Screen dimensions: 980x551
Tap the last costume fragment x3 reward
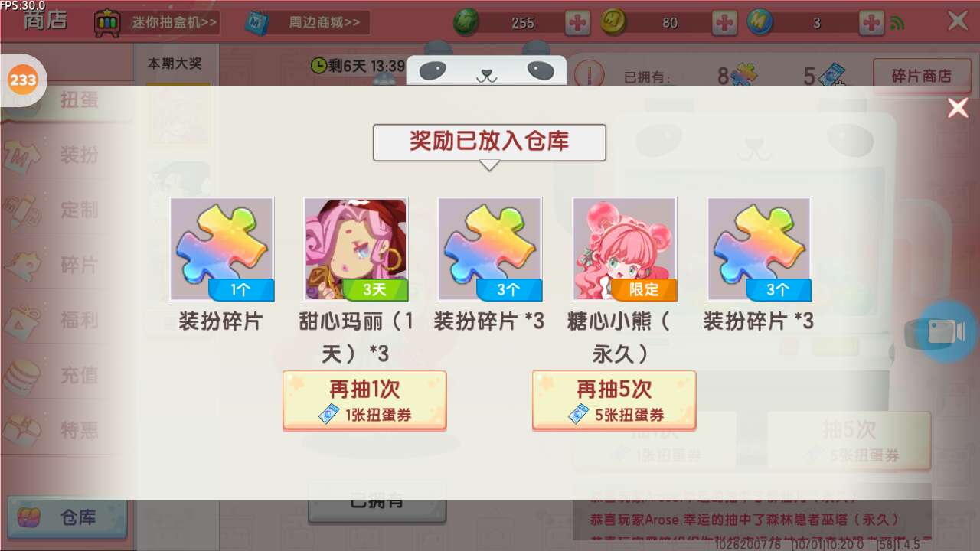pos(759,249)
